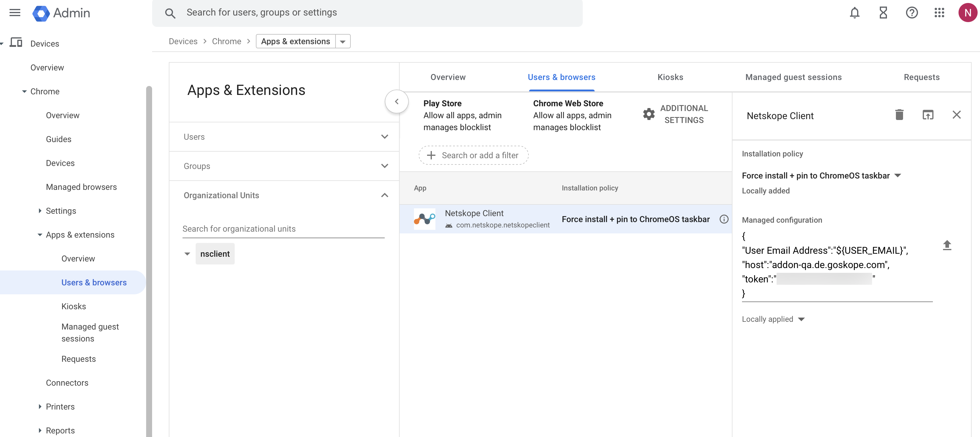
Task: Click the top search bar field
Action: click(x=367, y=13)
